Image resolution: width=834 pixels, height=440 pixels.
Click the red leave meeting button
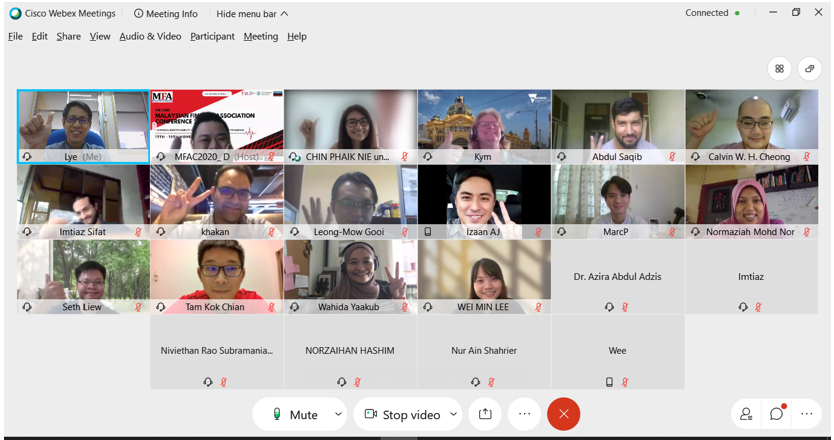(x=563, y=414)
